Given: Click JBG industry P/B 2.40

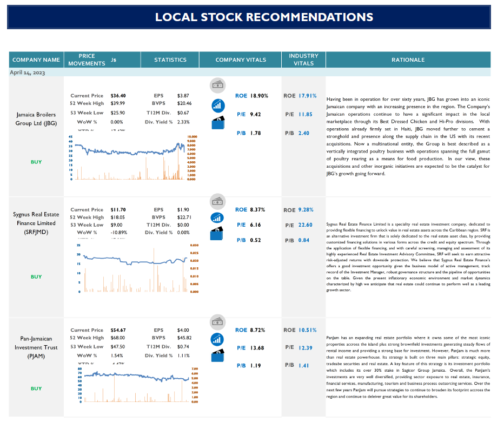Looking at the screenshot, I should [304, 133].
